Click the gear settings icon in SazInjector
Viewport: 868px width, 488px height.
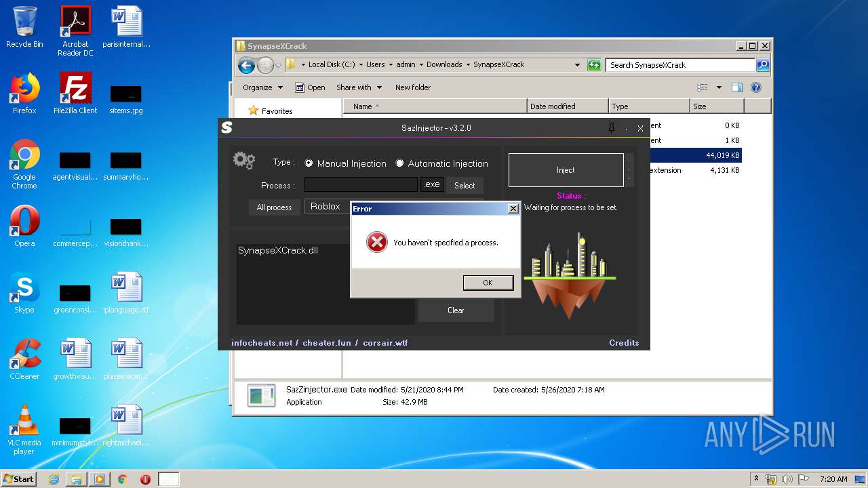[x=243, y=161]
